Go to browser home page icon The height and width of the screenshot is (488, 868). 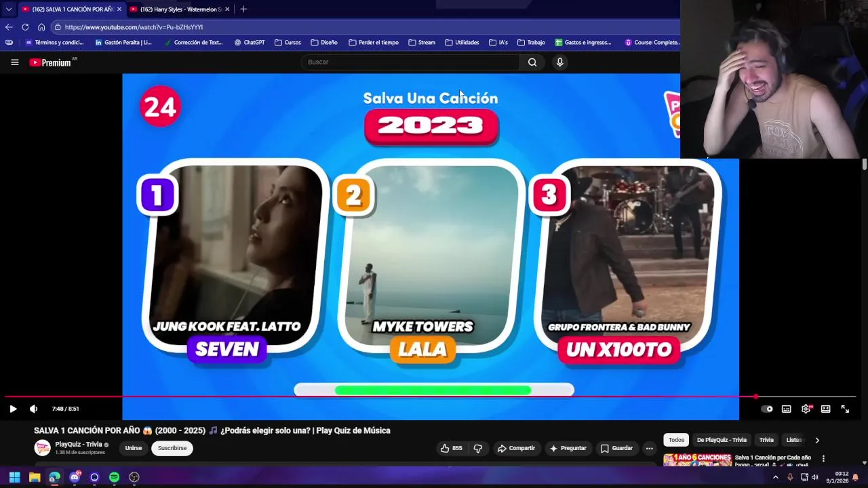[x=41, y=27]
